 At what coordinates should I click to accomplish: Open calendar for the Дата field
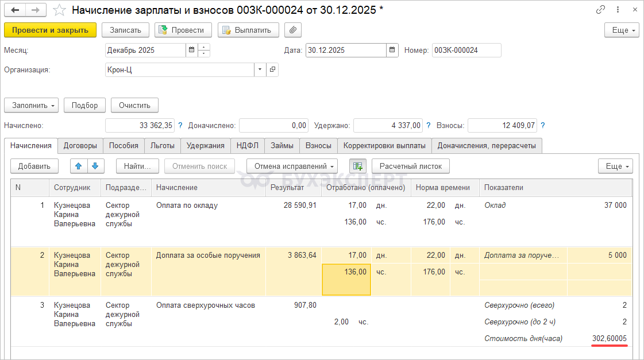(x=392, y=50)
